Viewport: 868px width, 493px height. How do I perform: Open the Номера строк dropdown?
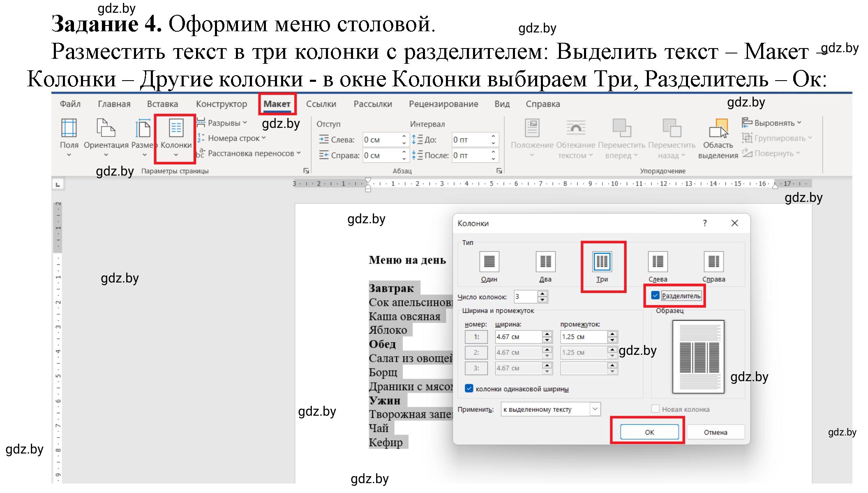pos(231,138)
